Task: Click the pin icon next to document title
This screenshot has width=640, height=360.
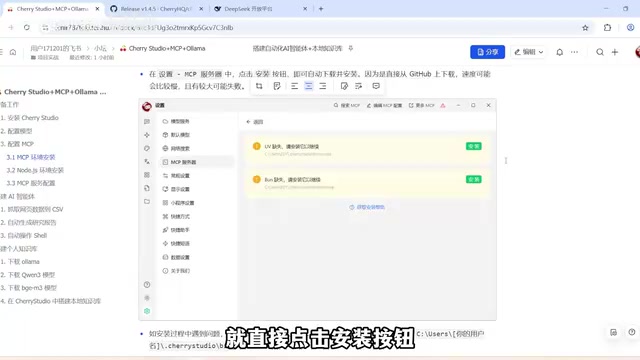Action: click(351, 48)
